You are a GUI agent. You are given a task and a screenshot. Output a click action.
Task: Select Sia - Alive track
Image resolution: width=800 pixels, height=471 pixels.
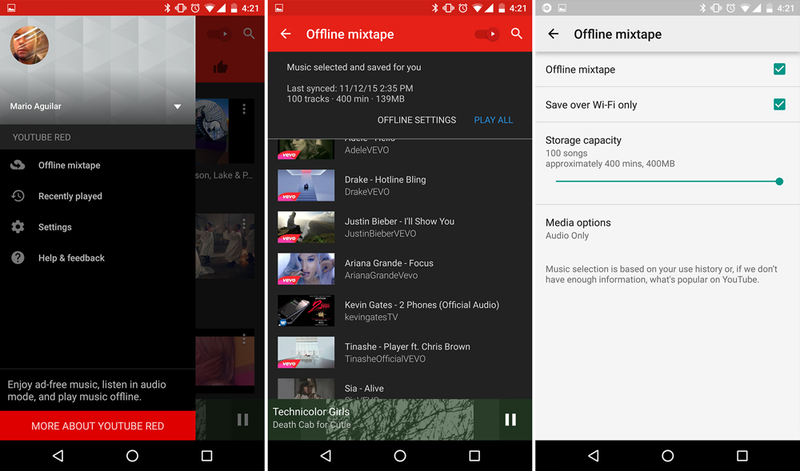399,388
